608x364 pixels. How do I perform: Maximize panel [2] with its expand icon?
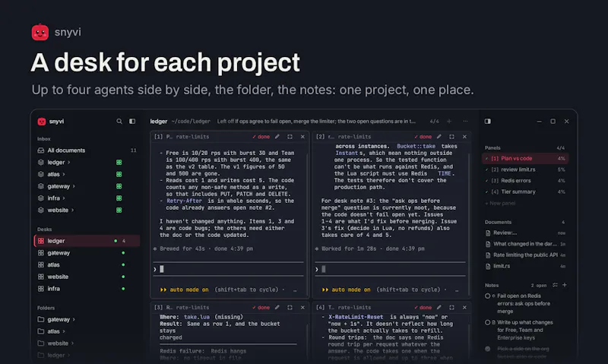451,137
